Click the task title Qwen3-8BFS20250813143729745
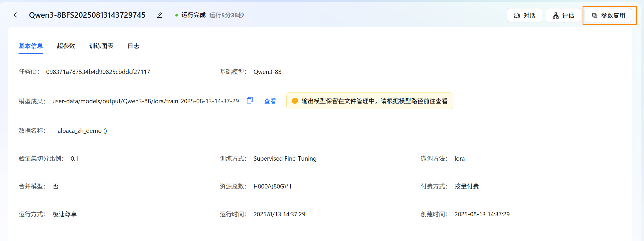The image size is (644, 241). click(x=87, y=15)
